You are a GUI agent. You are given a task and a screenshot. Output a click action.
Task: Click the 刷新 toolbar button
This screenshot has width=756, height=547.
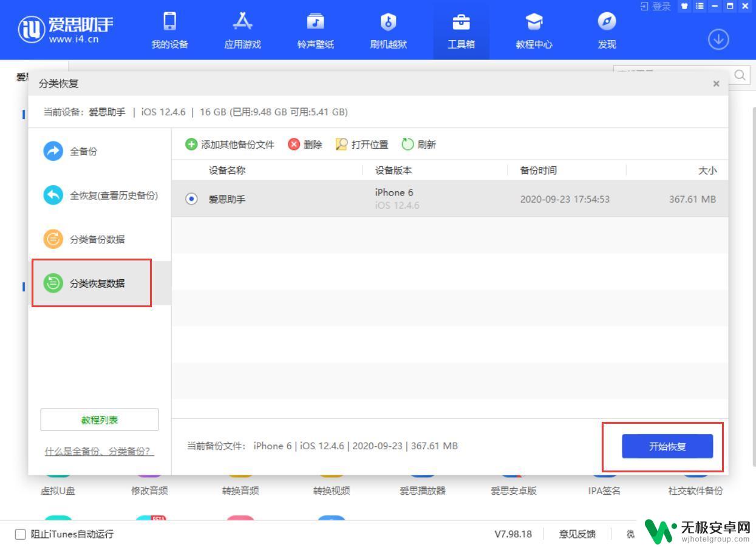pos(419,144)
